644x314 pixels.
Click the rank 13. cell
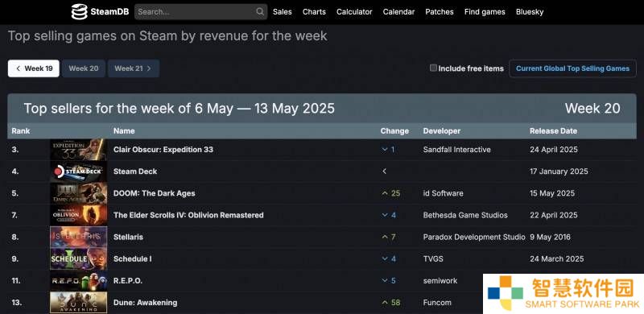[x=16, y=303]
